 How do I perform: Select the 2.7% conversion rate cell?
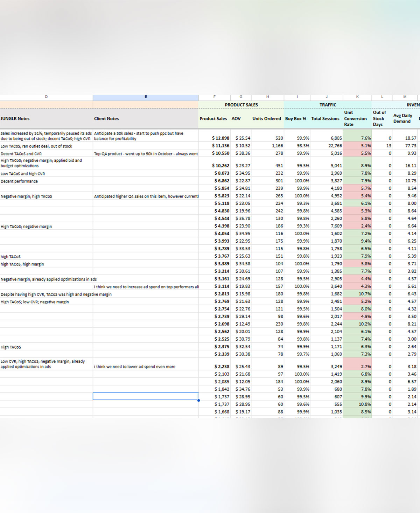click(x=357, y=364)
